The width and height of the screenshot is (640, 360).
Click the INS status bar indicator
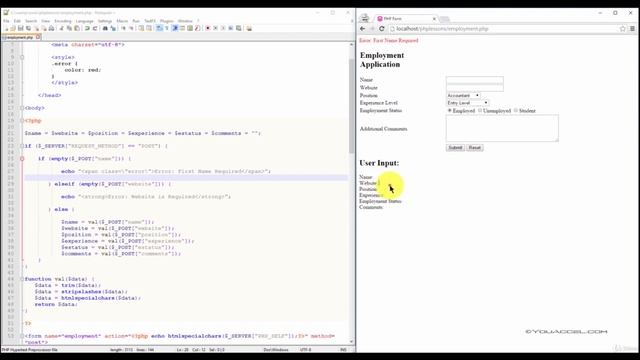(343, 349)
